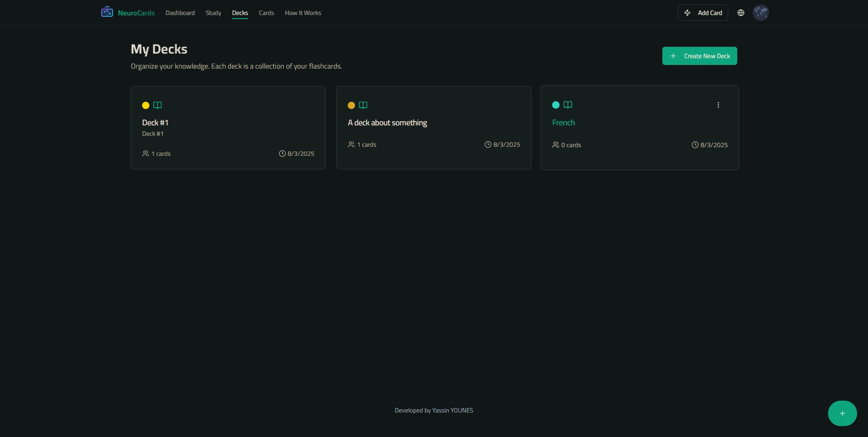Click Developed by Yassin YOUNES footer
Image resolution: width=868 pixels, height=437 pixels.
tap(434, 410)
